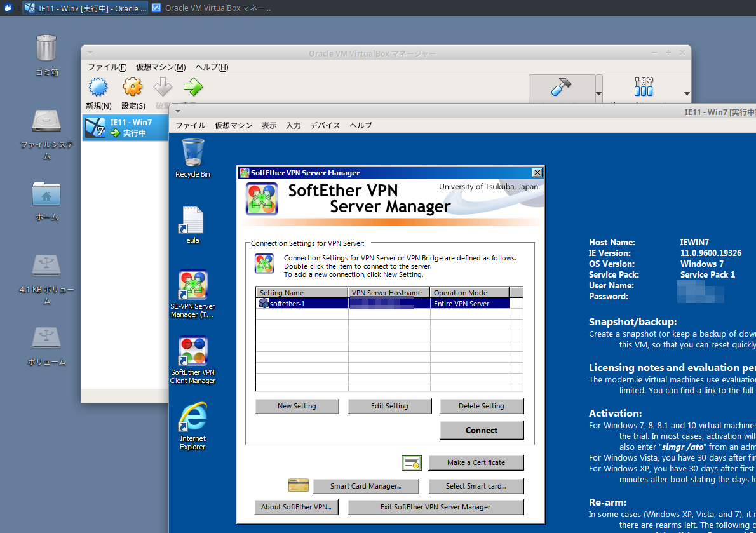Screen dimensions: 756x533
Task: Select the softether-1 connection setting row
Action: click(x=383, y=304)
